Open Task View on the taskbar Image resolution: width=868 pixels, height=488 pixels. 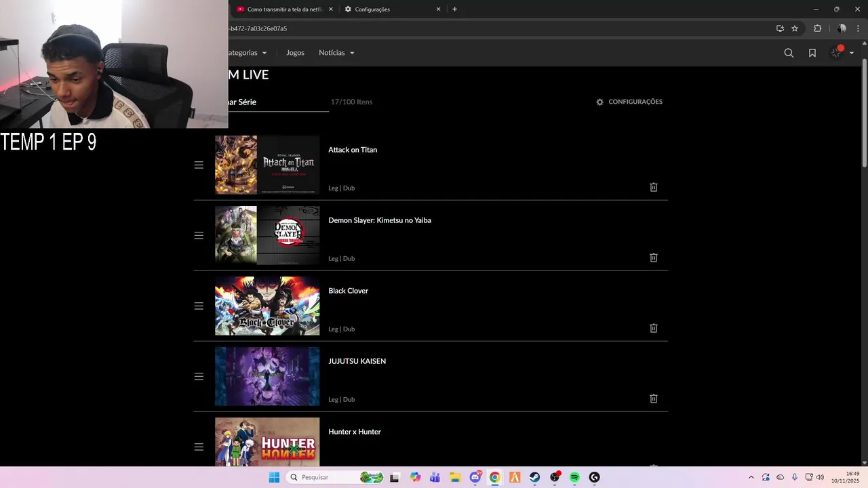click(x=395, y=477)
